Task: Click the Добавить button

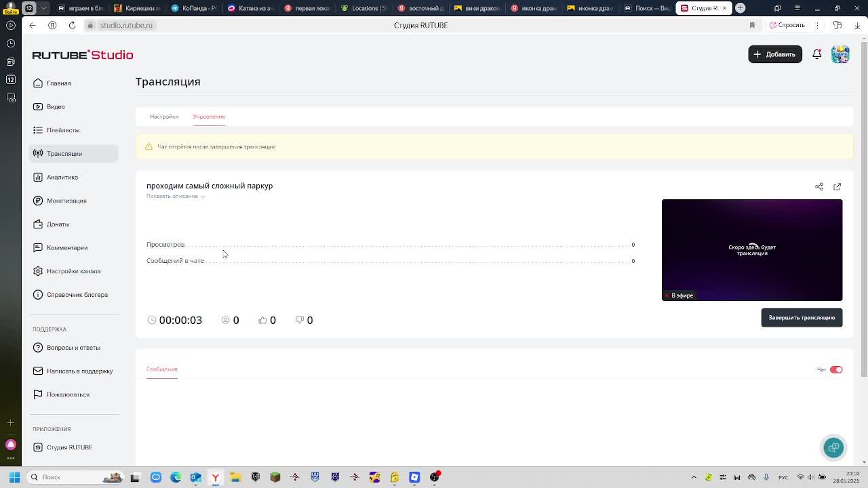Action: pos(775,54)
